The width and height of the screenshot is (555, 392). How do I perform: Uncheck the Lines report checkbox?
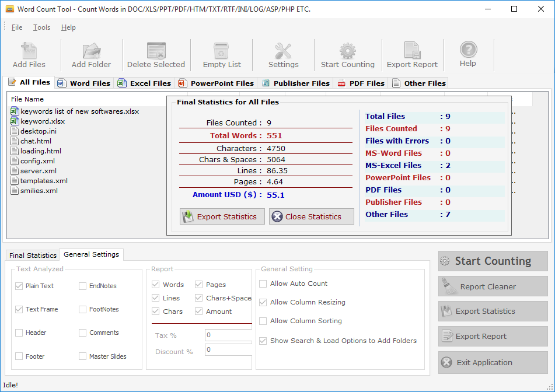[155, 298]
